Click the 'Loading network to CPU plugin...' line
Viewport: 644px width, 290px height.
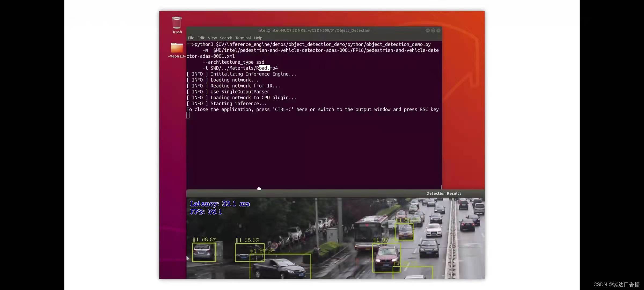coord(241,97)
